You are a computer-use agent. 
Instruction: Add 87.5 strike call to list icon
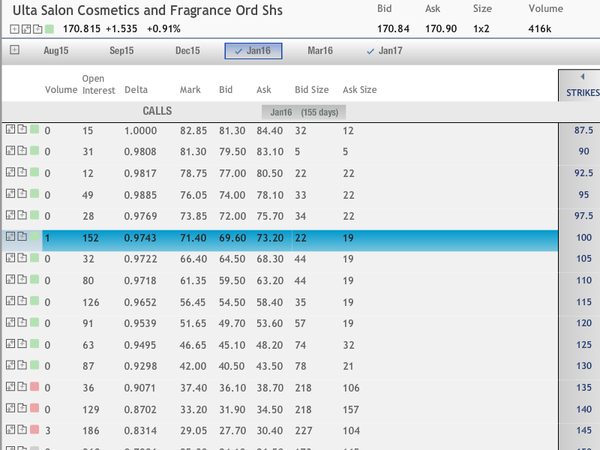click(22, 129)
